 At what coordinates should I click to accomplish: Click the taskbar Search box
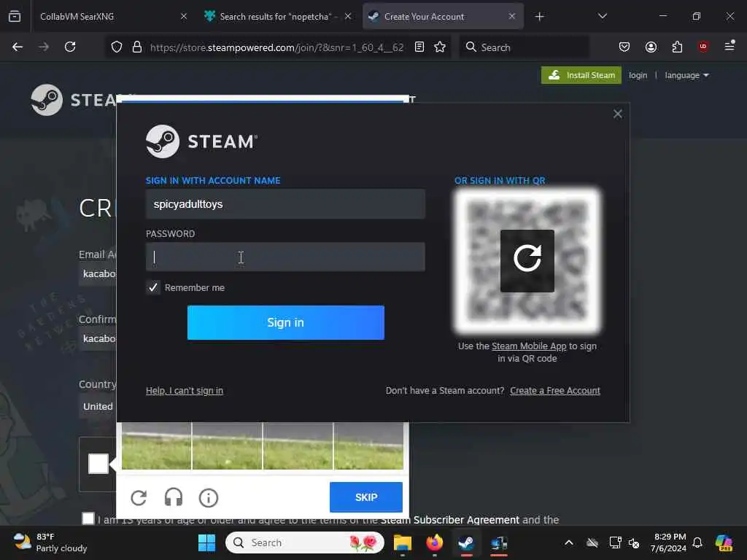coord(305,542)
